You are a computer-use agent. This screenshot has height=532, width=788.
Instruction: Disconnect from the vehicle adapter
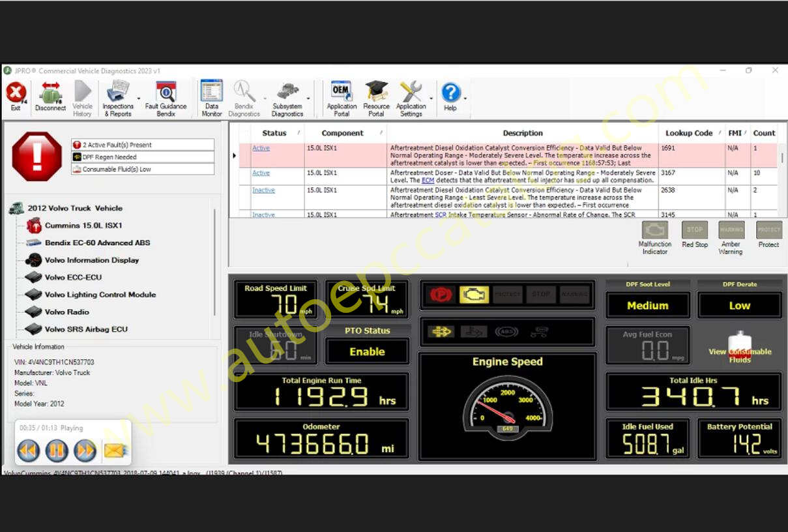[50, 96]
